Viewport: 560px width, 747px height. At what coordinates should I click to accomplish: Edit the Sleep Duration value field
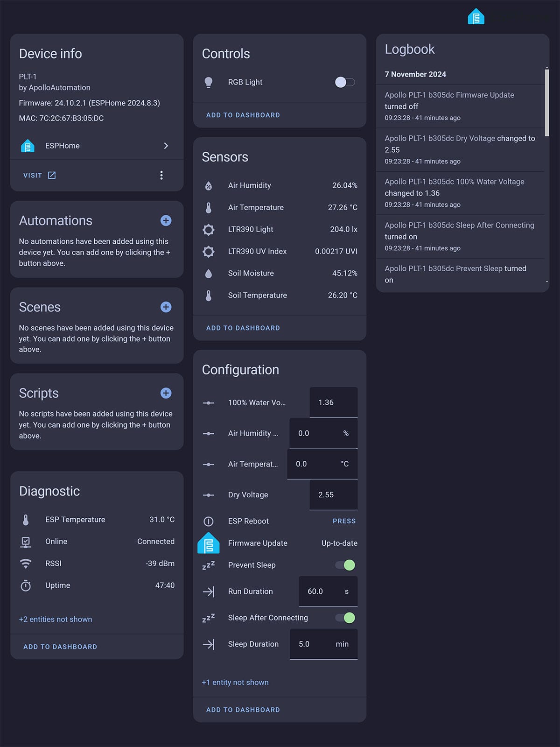[313, 644]
